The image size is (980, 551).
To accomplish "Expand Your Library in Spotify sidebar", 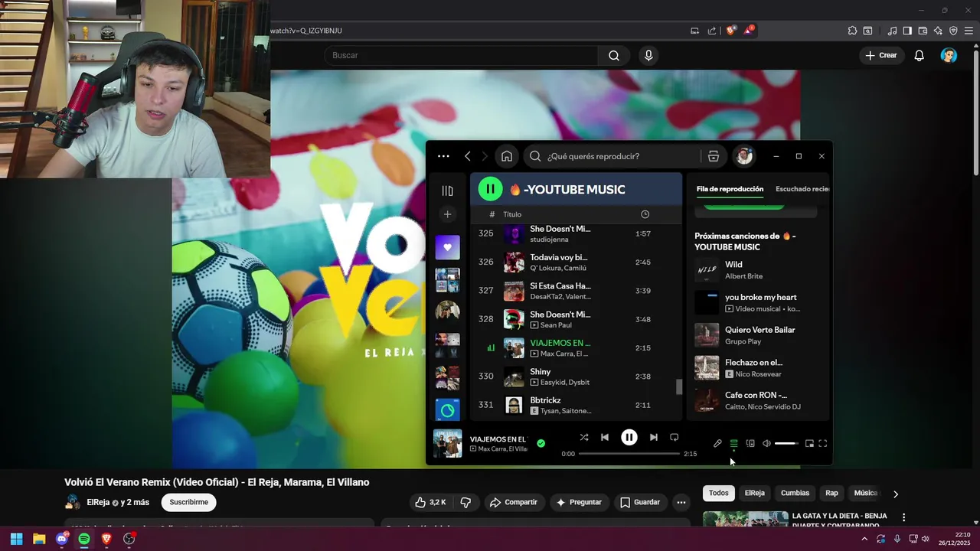I will click(448, 191).
